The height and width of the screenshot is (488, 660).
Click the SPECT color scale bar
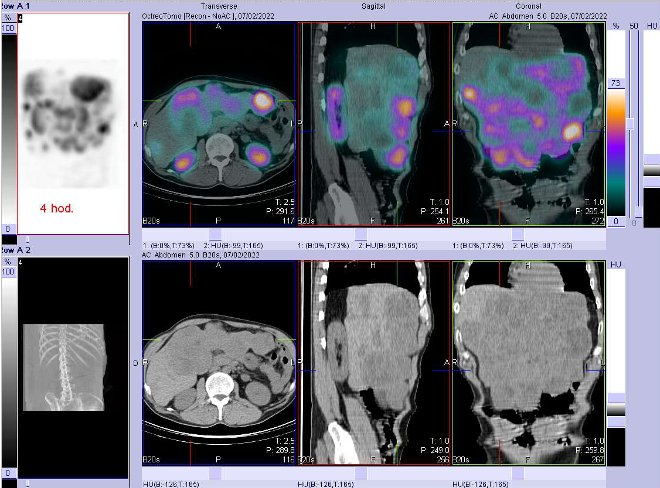(x=618, y=150)
